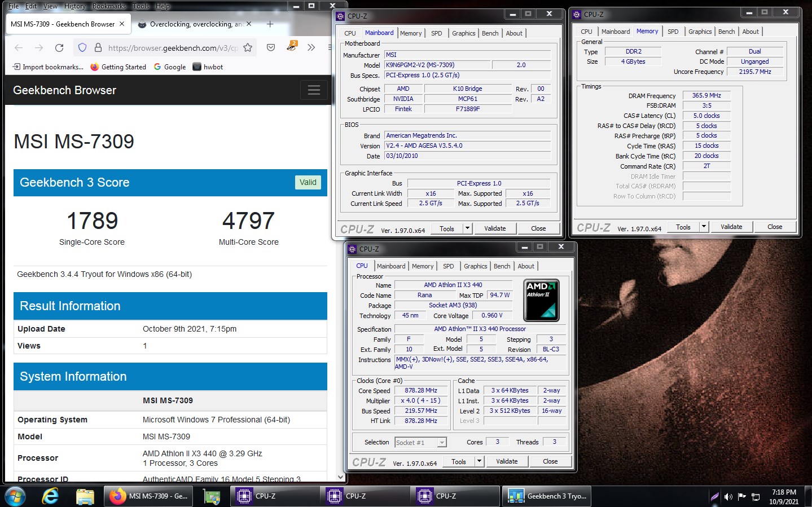812x507 pixels.
Task: Go back with the Firefox back arrow
Action: coord(19,48)
